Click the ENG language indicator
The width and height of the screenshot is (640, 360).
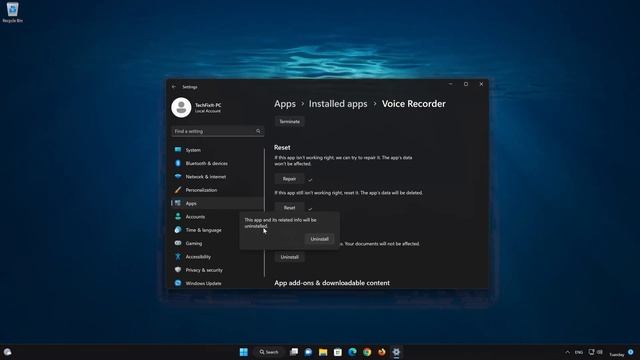579,352
